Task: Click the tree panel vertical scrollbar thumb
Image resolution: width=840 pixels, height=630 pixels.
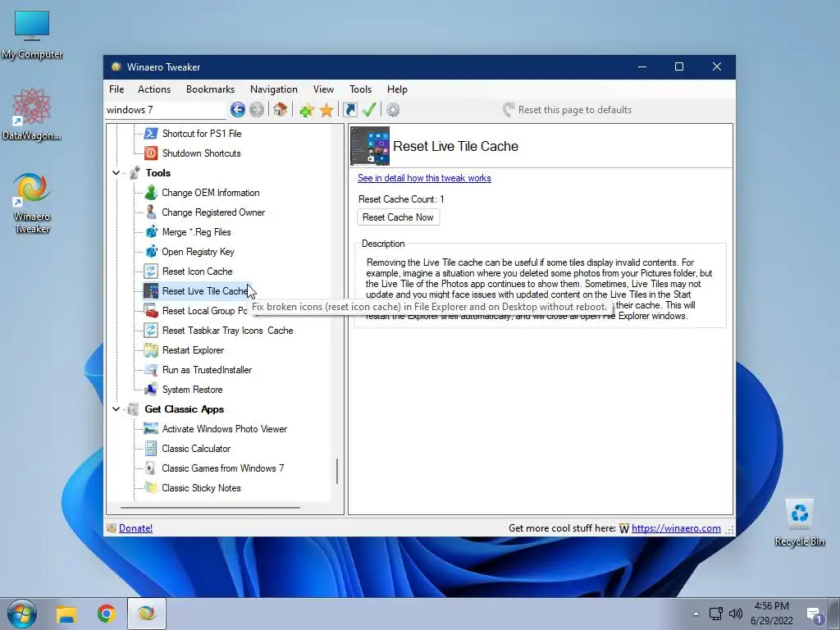Action: coord(337,471)
